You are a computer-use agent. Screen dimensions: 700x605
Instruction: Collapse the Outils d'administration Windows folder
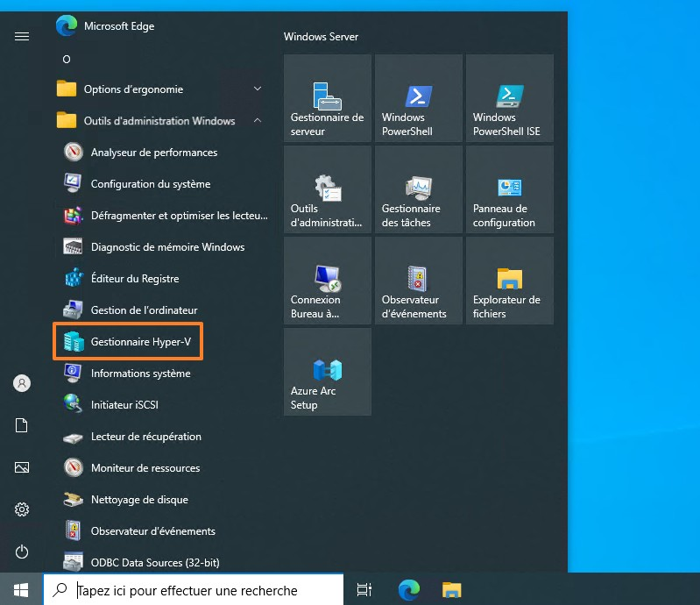coord(158,121)
